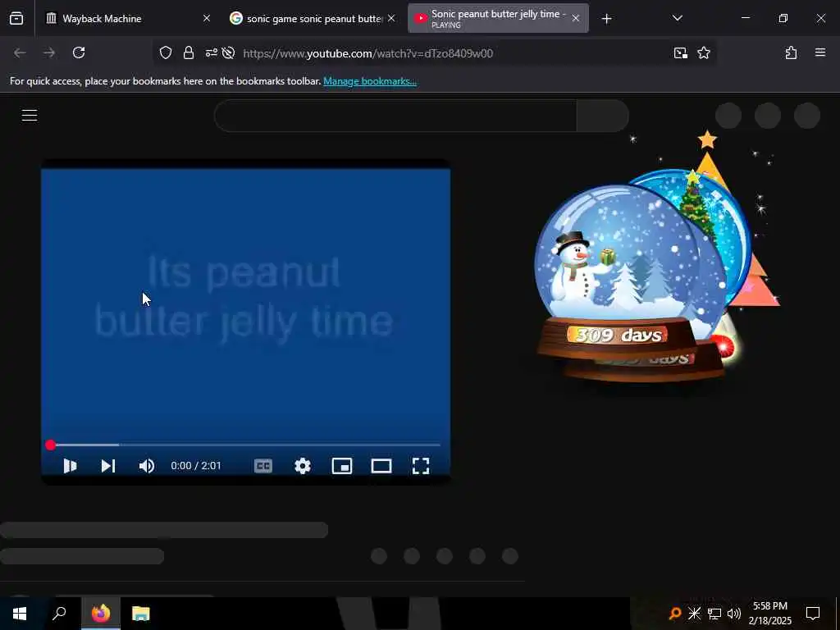Screen dimensions: 840x630
Task: Open the system volume tray icon
Action: tap(734, 614)
